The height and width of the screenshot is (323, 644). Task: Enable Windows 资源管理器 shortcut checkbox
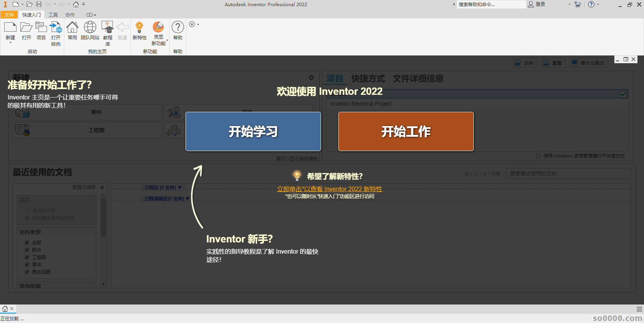coord(538,156)
